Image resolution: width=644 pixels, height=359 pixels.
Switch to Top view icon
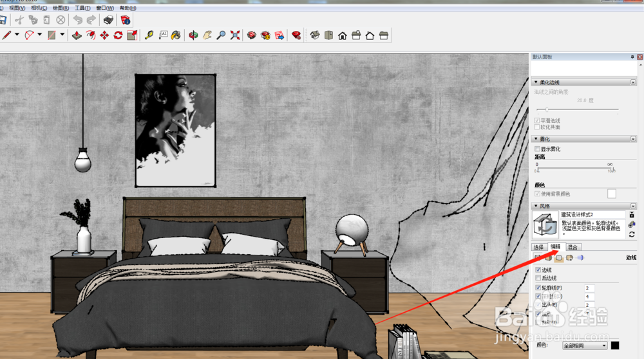click(328, 35)
